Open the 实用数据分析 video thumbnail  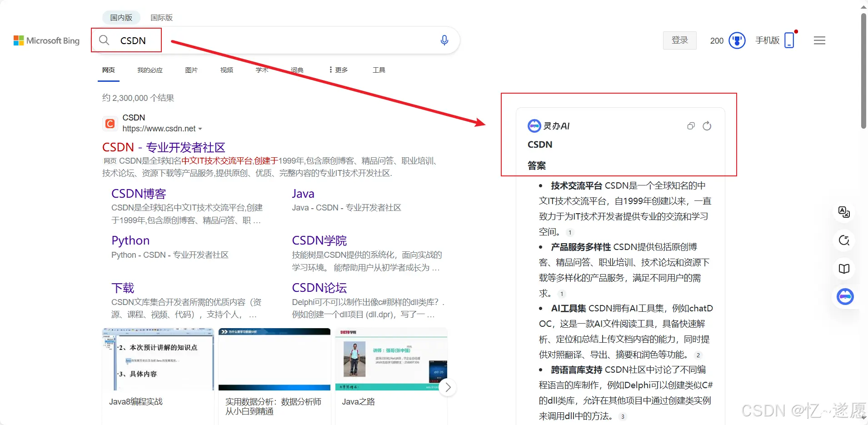coord(274,359)
